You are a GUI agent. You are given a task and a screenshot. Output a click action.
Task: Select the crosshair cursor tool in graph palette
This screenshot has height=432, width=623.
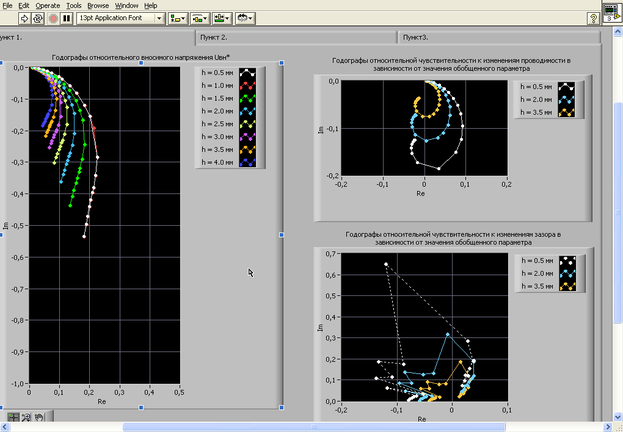[14, 416]
